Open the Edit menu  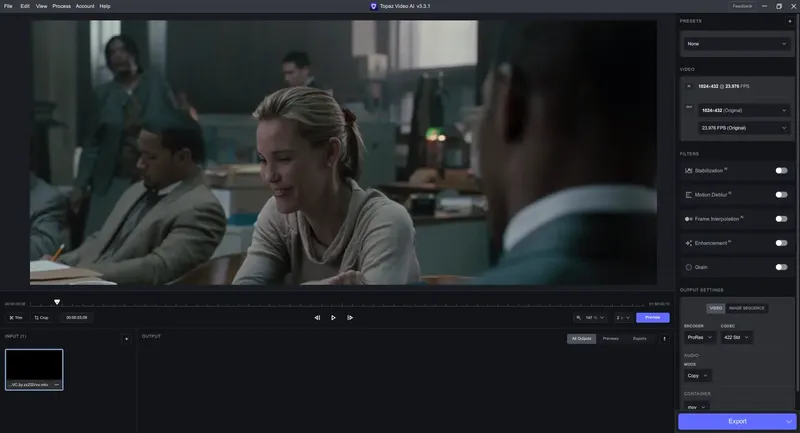click(x=25, y=6)
